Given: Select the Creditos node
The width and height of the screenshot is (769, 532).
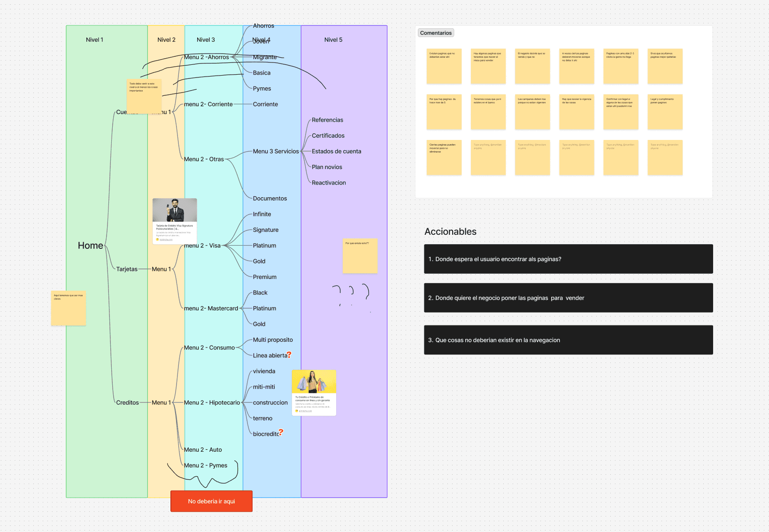Looking at the screenshot, I should tap(128, 402).
